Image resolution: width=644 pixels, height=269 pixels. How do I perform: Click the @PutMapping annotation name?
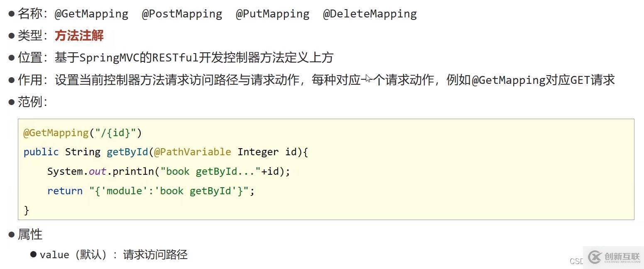272,14
